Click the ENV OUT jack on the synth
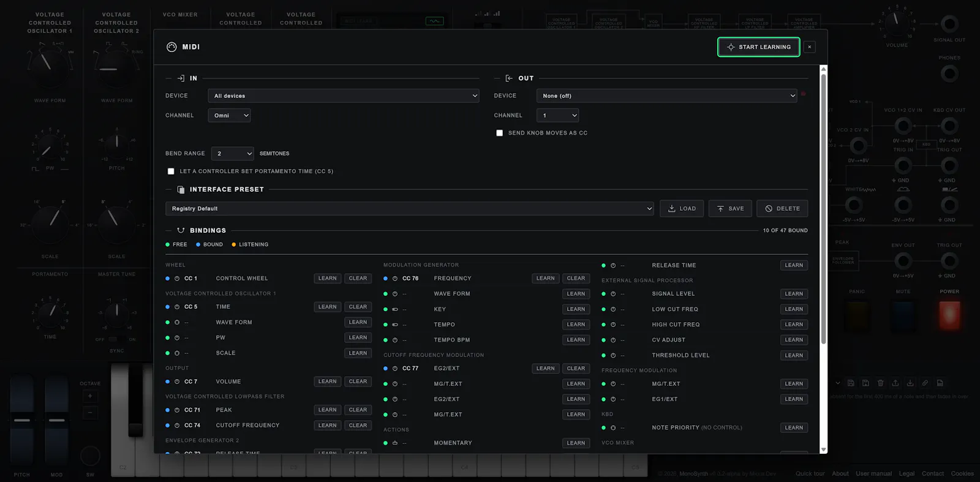Image resolution: width=980 pixels, height=482 pixels. [903, 262]
